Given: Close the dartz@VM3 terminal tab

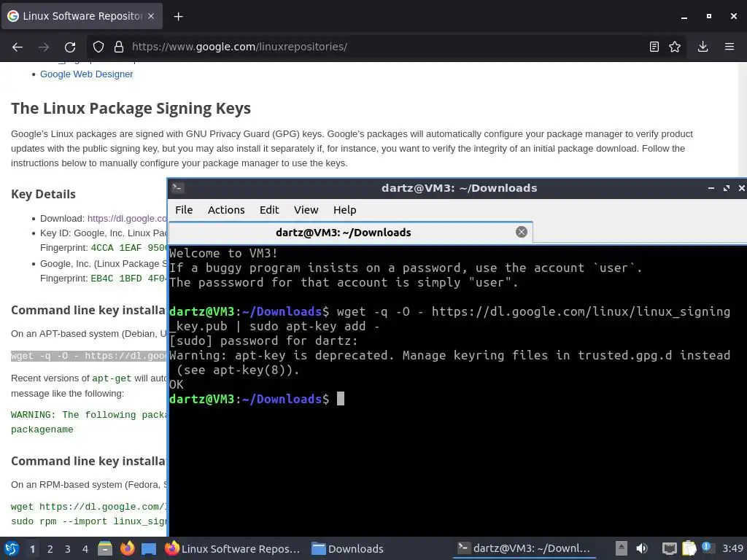Looking at the screenshot, I should coord(522,232).
